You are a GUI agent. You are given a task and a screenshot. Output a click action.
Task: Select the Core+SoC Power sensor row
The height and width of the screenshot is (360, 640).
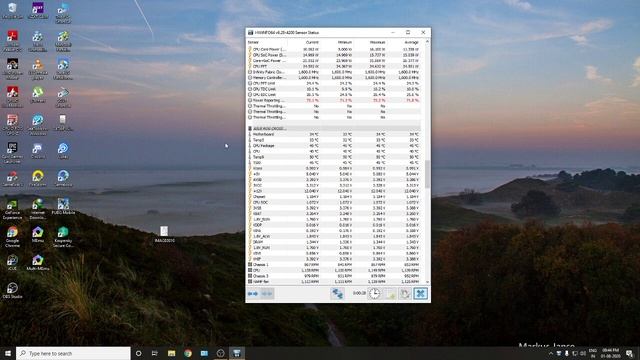point(333,60)
